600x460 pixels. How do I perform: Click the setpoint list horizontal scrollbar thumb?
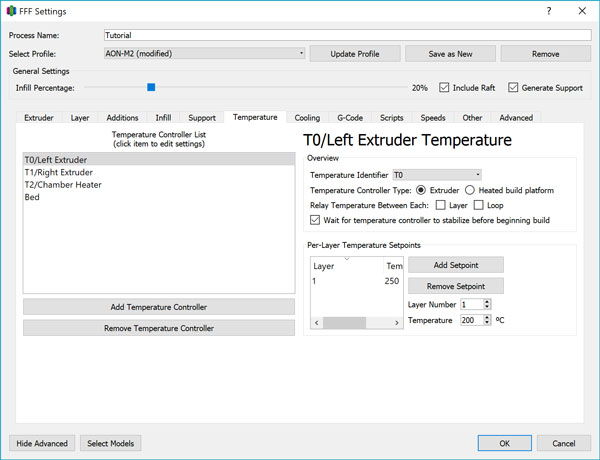click(x=344, y=323)
